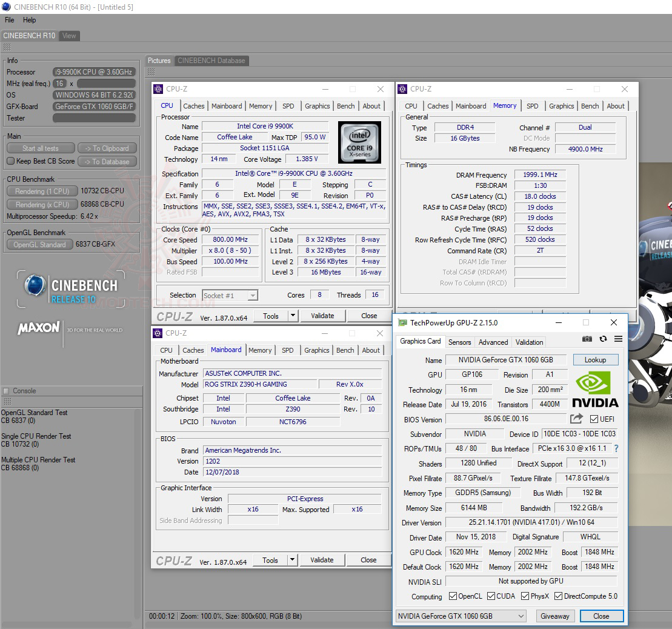
Task: Click the share icon beside BIOS Version
Action: (x=576, y=418)
